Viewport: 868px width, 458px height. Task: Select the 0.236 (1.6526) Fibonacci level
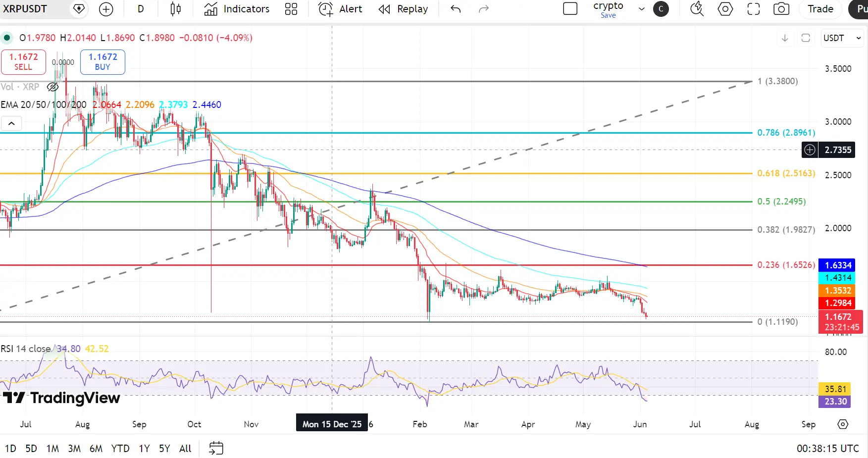coord(786,265)
